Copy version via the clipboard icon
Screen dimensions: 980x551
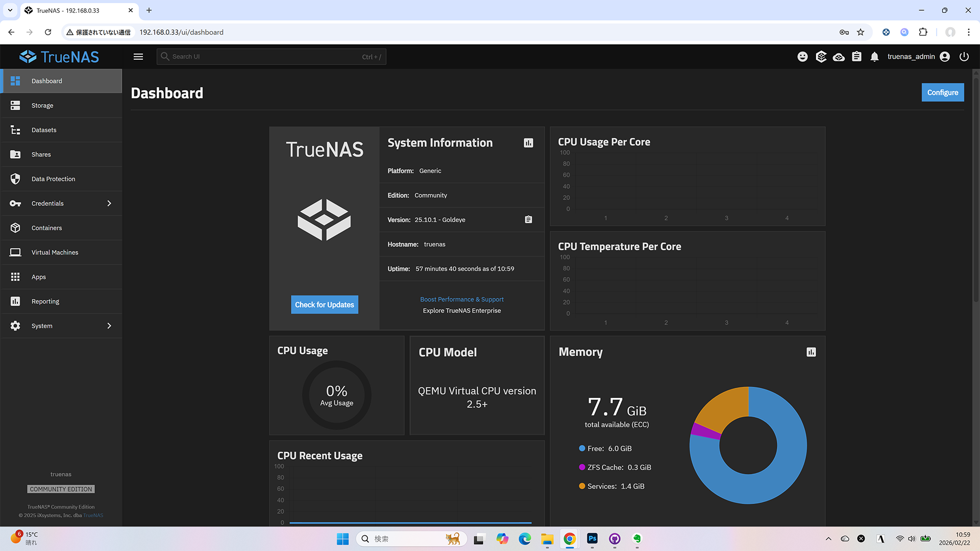[528, 219]
